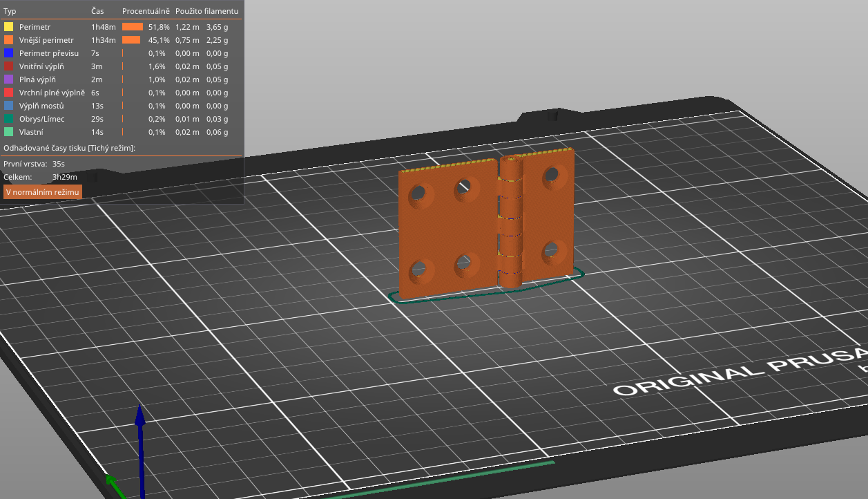Click the Výplň mostů color swatch
Image resolution: width=868 pixels, height=499 pixels.
pos(8,105)
